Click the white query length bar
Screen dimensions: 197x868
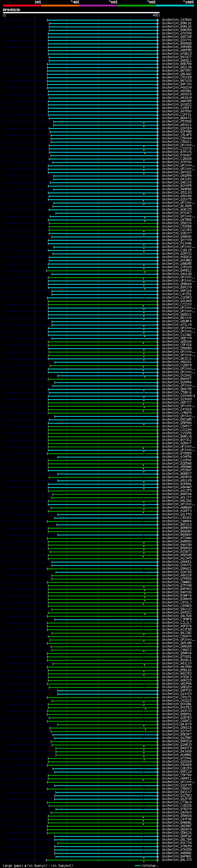click(x=81, y=12)
